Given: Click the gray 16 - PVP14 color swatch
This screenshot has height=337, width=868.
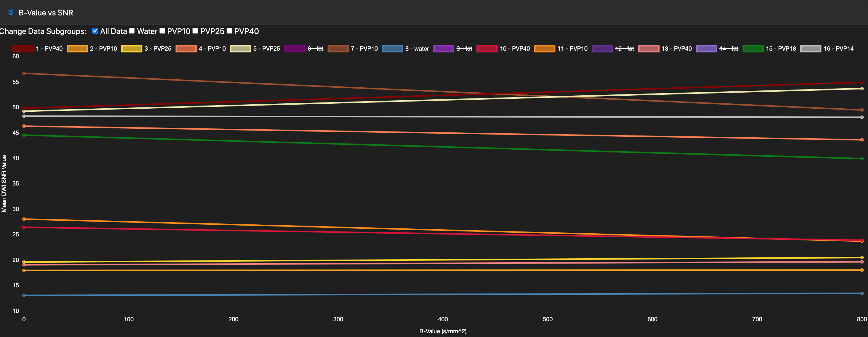Looking at the screenshot, I should click(x=811, y=48).
